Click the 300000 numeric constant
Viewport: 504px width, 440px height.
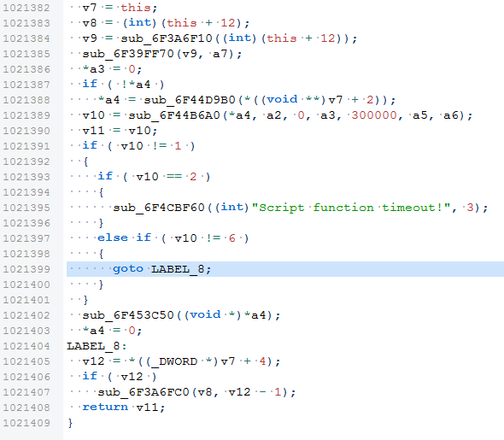pos(374,115)
